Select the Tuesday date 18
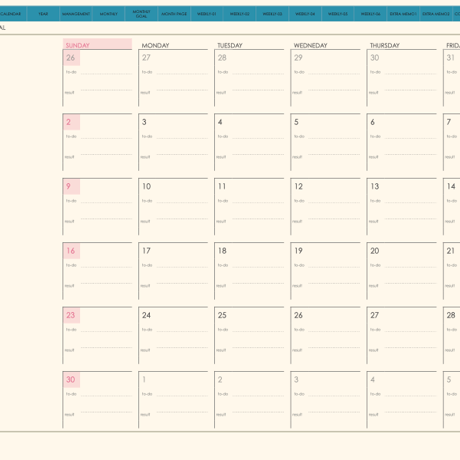The image size is (460, 460). [222, 251]
